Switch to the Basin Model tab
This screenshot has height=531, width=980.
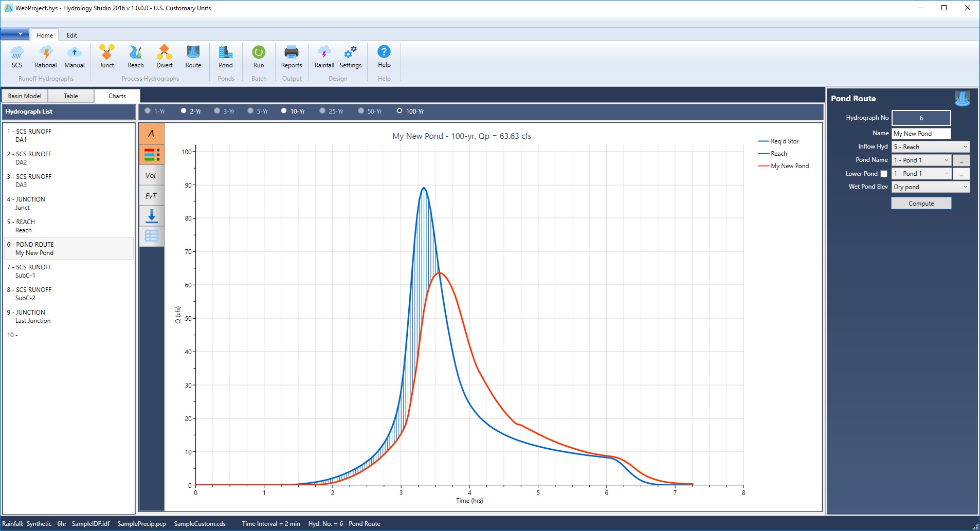25,96
